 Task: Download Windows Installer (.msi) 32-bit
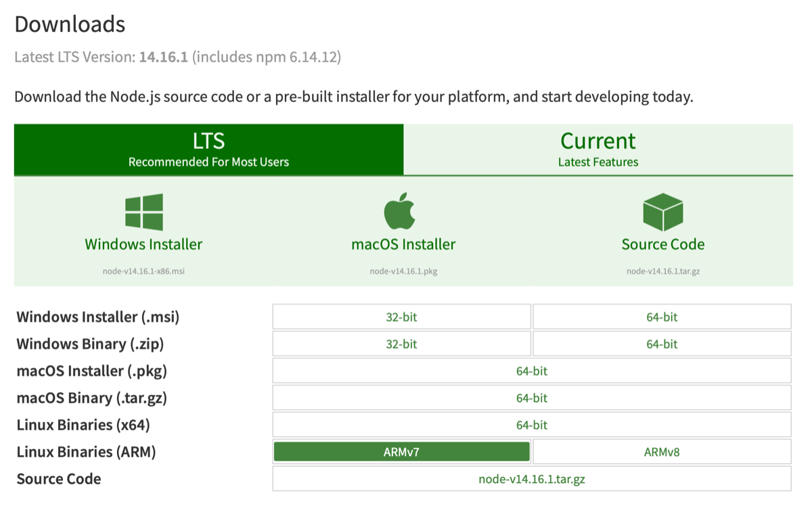pos(402,317)
